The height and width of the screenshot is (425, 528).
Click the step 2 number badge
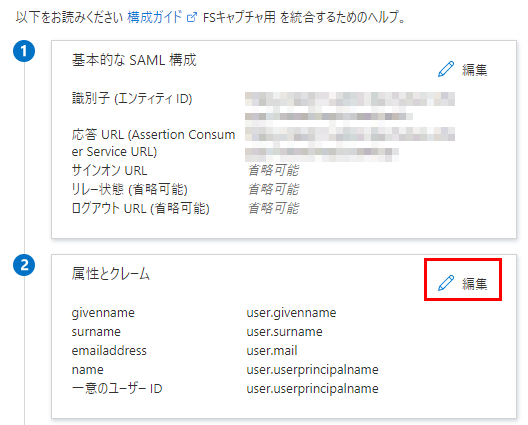[x=24, y=265]
